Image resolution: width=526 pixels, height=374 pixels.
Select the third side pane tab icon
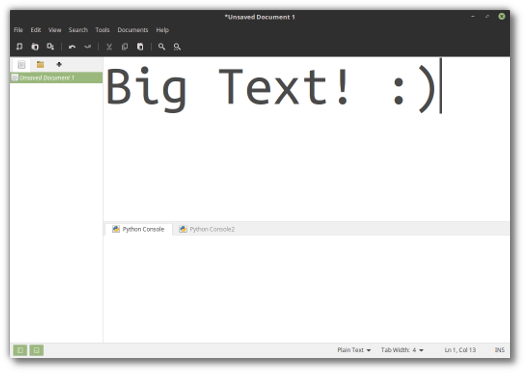(59, 64)
